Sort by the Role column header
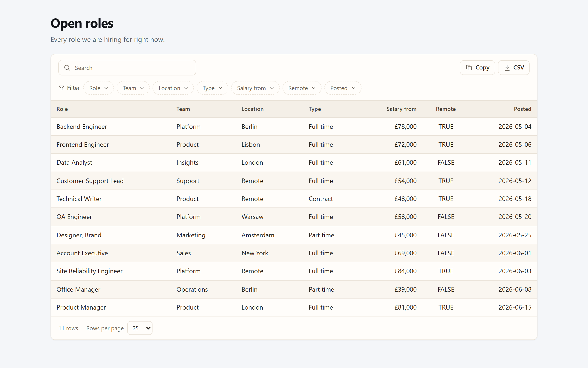 point(62,109)
